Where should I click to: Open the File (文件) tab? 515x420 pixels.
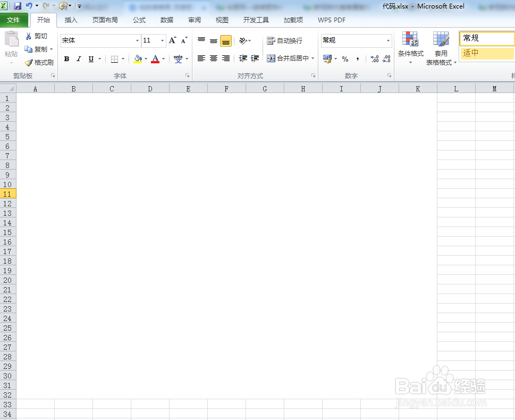coord(13,20)
